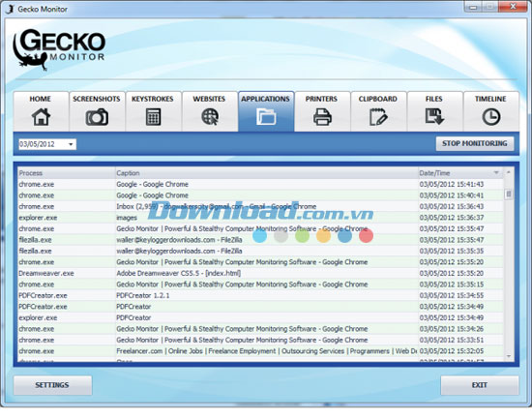Viewport: 532px width, 419px height.
Task: Click the Caption column header
Action: coord(267,173)
